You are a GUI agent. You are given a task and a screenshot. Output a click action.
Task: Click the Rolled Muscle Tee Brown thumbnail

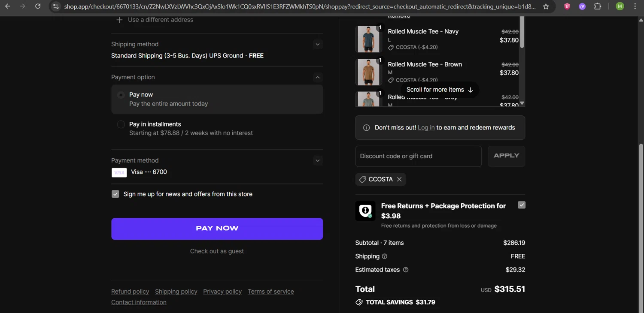tap(368, 72)
